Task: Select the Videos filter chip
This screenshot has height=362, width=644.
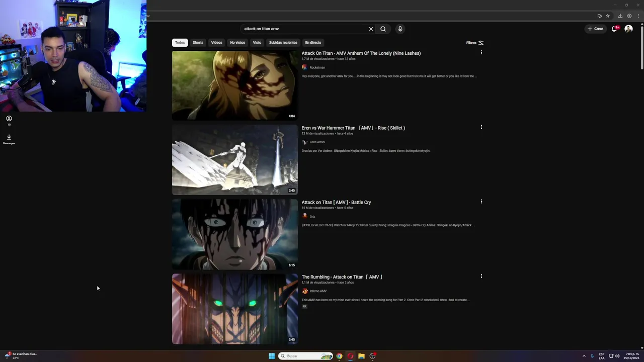Action: [216, 43]
